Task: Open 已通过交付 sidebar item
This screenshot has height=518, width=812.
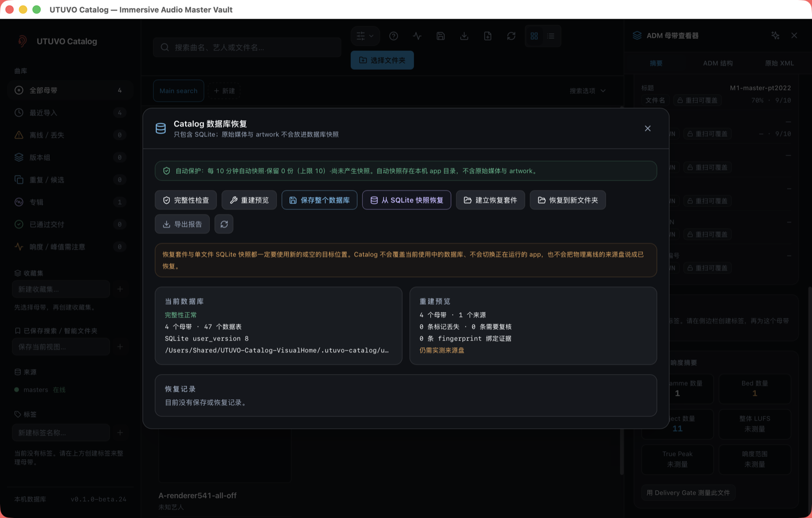Action: tap(70, 224)
